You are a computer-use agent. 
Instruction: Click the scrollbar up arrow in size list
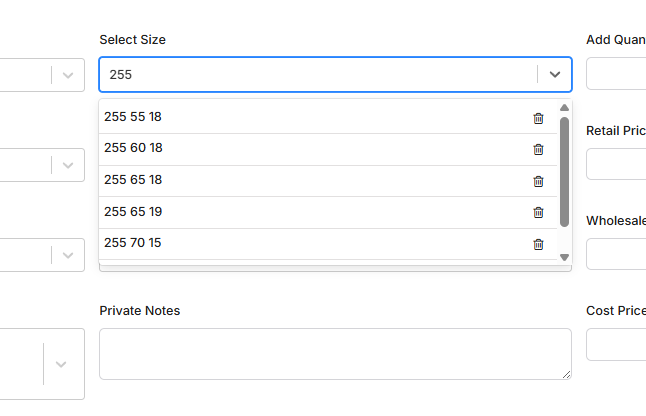point(564,108)
